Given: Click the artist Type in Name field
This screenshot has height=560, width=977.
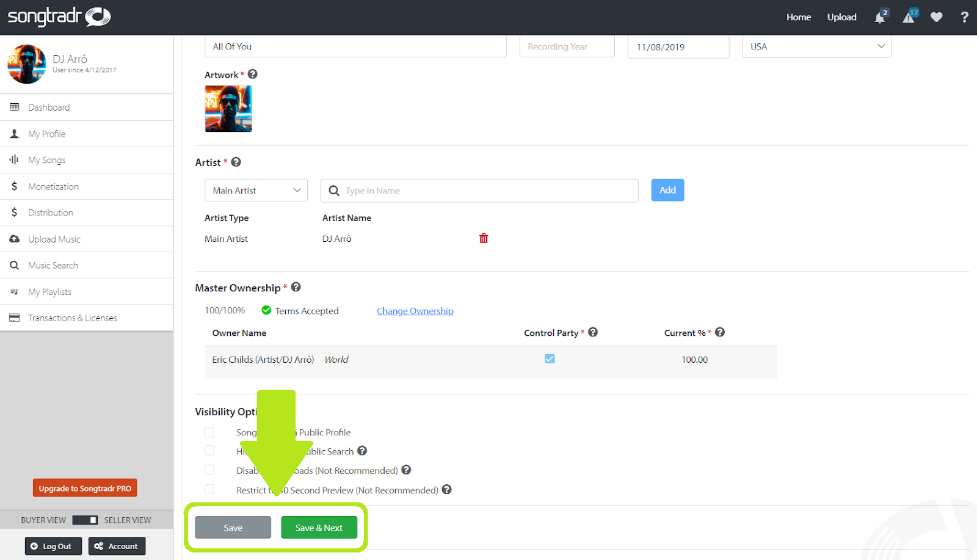Looking at the screenshot, I should pyautogui.click(x=479, y=191).
